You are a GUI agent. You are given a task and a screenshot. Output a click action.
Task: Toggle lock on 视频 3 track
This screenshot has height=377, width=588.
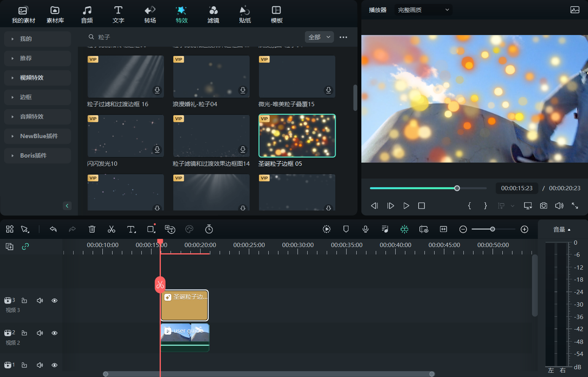[24, 300]
